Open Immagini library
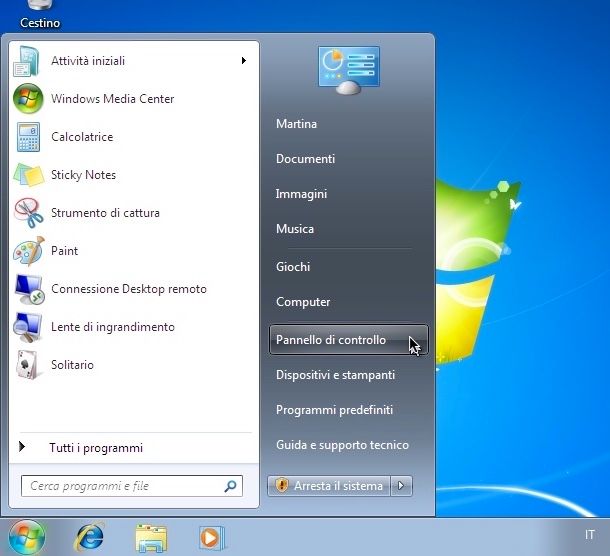 tap(301, 194)
